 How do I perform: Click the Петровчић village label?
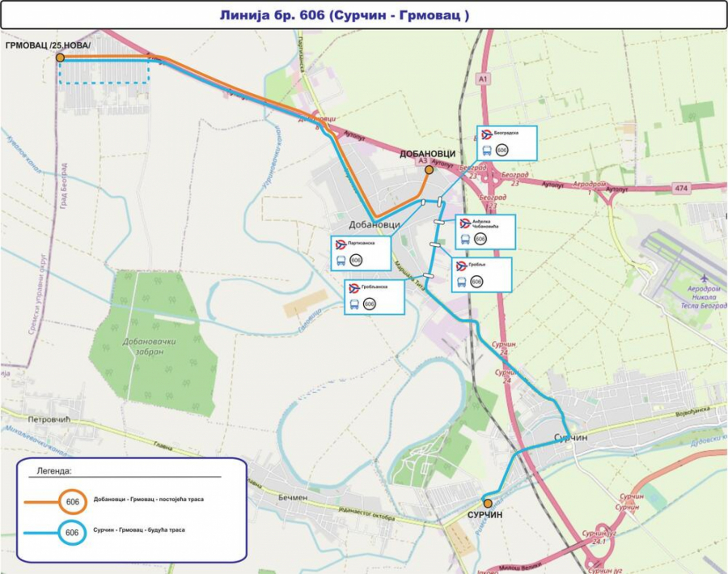tap(49, 419)
